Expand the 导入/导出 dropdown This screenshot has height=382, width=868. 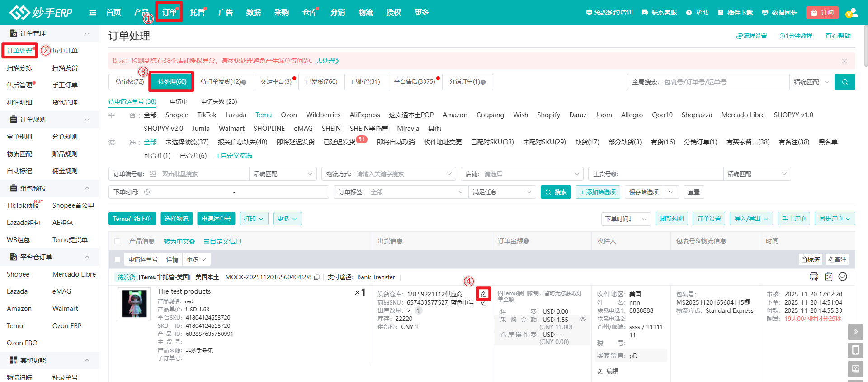[751, 219]
